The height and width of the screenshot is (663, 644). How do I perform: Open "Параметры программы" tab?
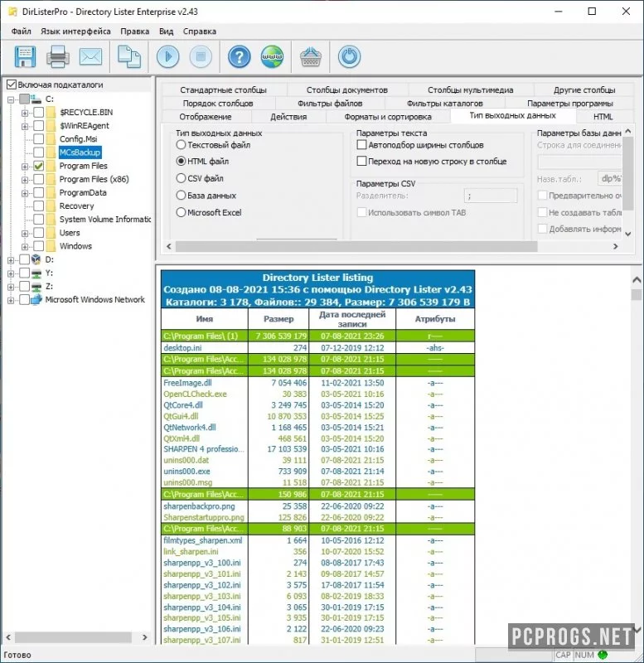pyautogui.click(x=569, y=103)
